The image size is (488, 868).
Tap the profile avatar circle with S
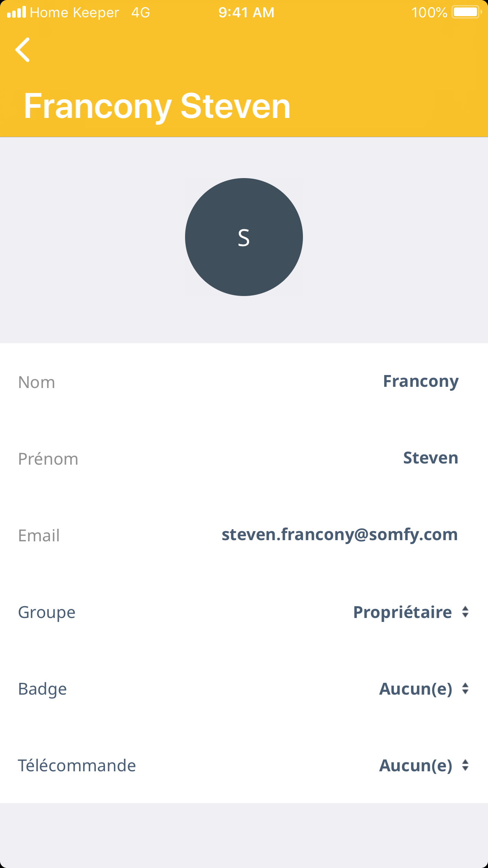pyautogui.click(x=244, y=237)
